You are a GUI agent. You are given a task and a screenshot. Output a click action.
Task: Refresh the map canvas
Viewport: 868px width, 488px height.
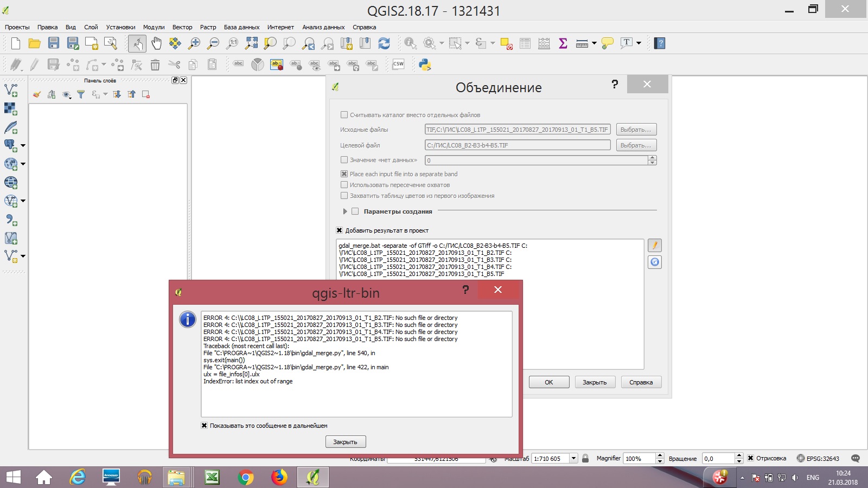384,43
